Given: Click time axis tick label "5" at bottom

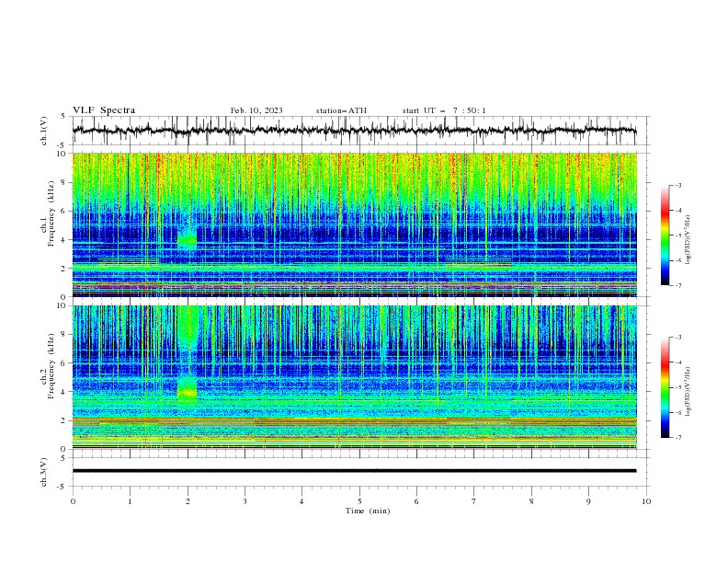Looking at the screenshot, I should pos(359,501).
